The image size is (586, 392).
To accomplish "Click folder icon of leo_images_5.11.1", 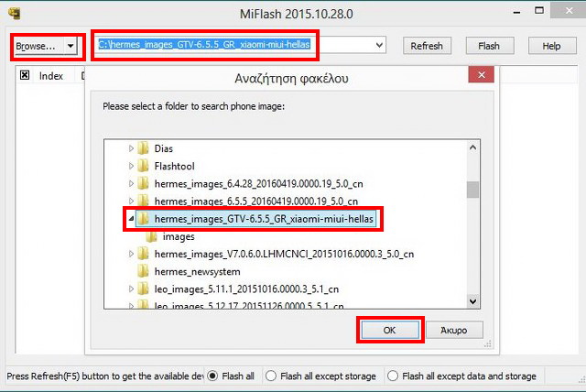I will pyautogui.click(x=143, y=289).
